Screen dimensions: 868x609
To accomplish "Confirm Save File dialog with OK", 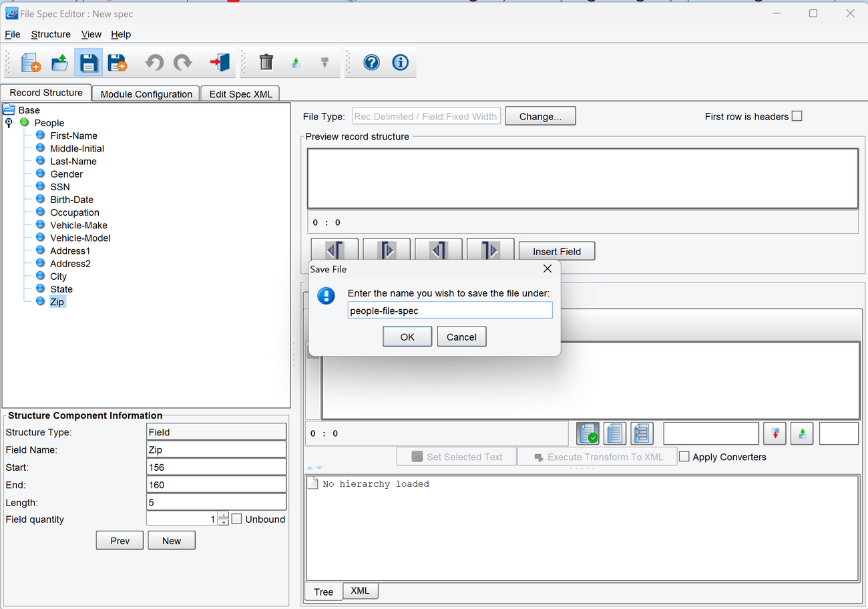I will [x=407, y=337].
